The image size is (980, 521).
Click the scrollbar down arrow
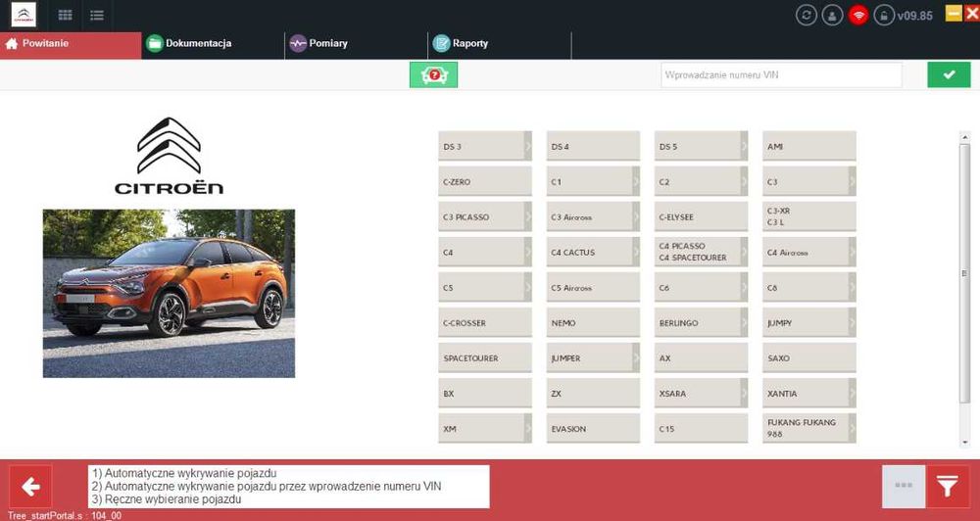pyautogui.click(x=964, y=443)
